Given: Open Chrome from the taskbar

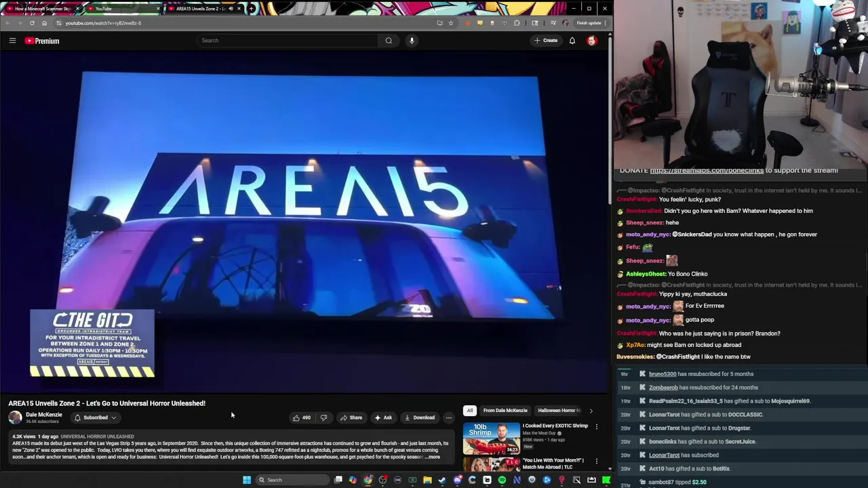Looking at the screenshot, I should point(368,480).
